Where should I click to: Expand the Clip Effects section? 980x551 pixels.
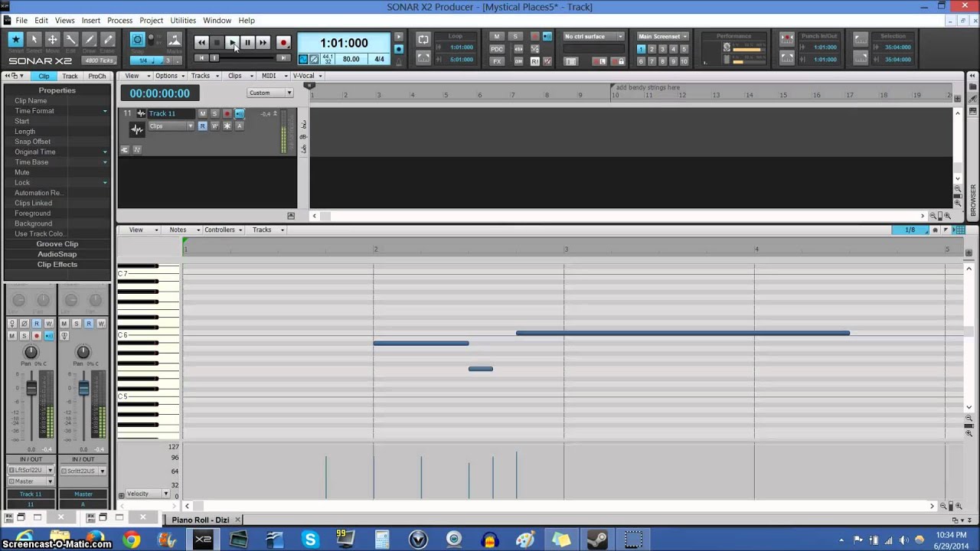coord(57,264)
